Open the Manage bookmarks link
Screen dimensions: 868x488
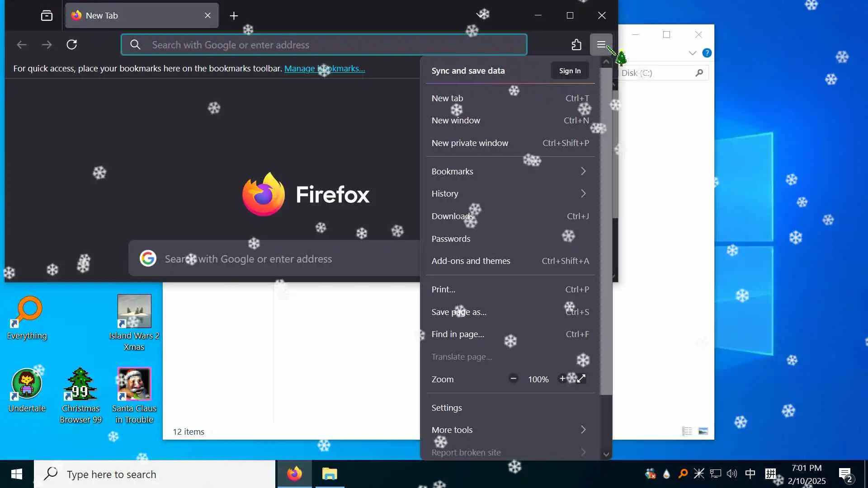pyautogui.click(x=324, y=69)
